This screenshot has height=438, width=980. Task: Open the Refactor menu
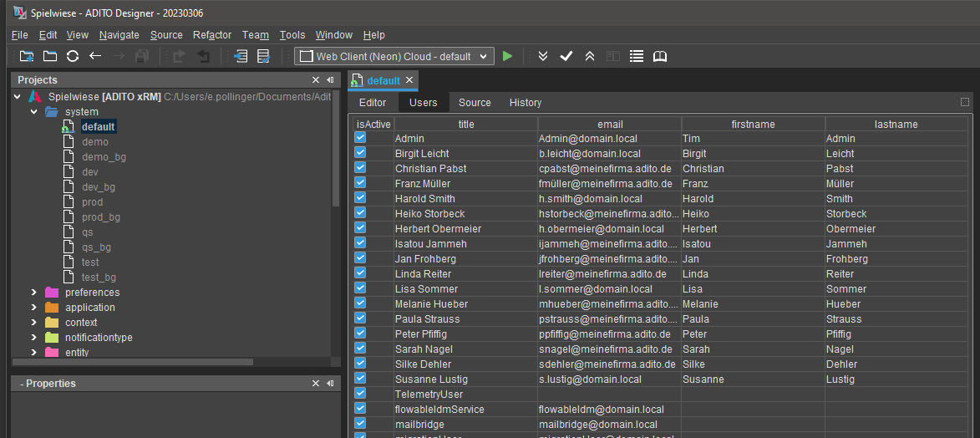click(x=212, y=35)
